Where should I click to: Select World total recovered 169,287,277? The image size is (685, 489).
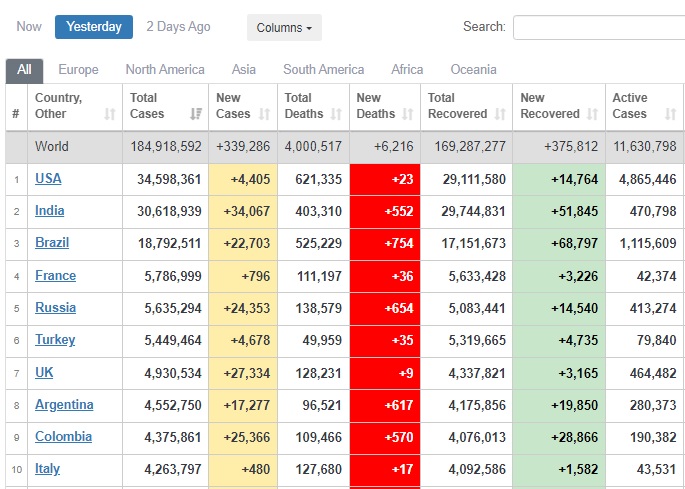point(470,146)
